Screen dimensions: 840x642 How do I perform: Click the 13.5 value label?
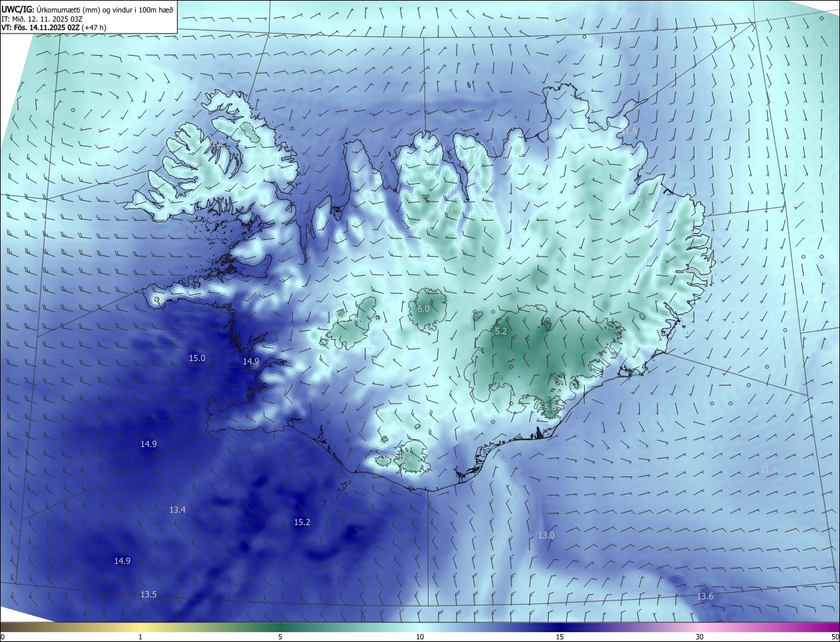(x=148, y=594)
